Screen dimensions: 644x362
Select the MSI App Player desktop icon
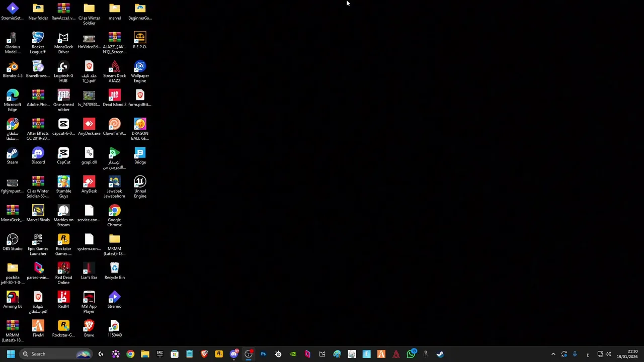click(x=89, y=303)
